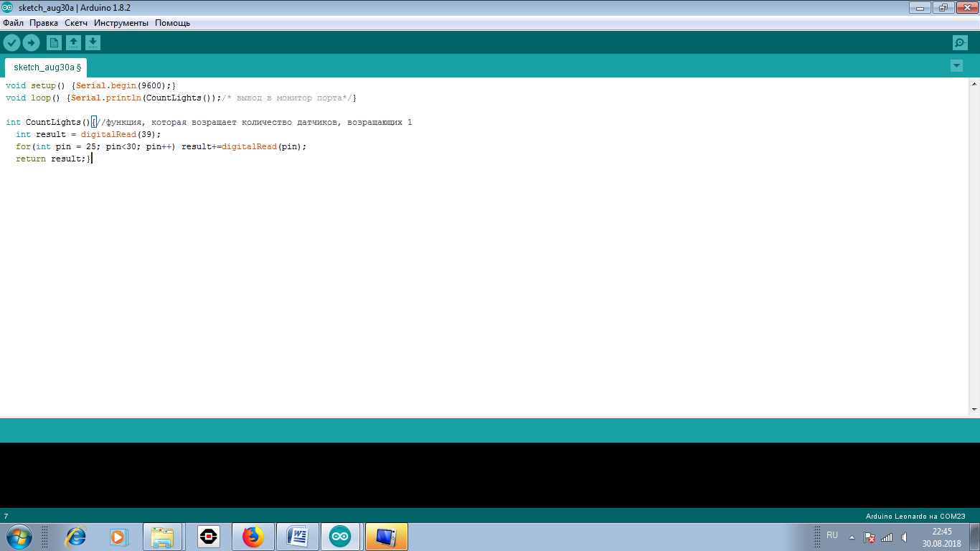980x551 pixels.
Task: Open the Скетч menu
Action: (x=76, y=23)
